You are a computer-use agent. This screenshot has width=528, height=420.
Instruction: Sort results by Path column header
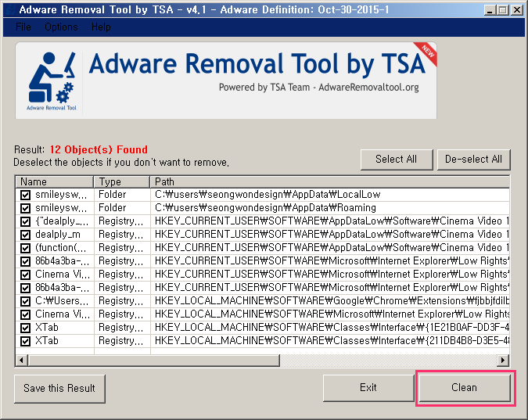(x=330, y=182)
